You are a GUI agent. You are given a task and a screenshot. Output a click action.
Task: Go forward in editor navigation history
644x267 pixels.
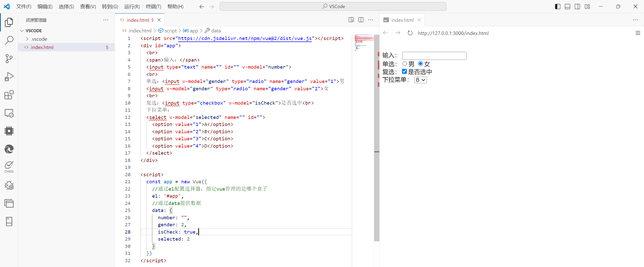tap(212, 7)
